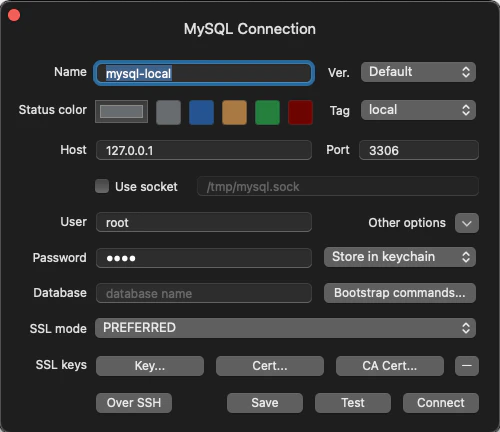
Task: Open the Store in keychain dropdown
Action: coord(400,257)
